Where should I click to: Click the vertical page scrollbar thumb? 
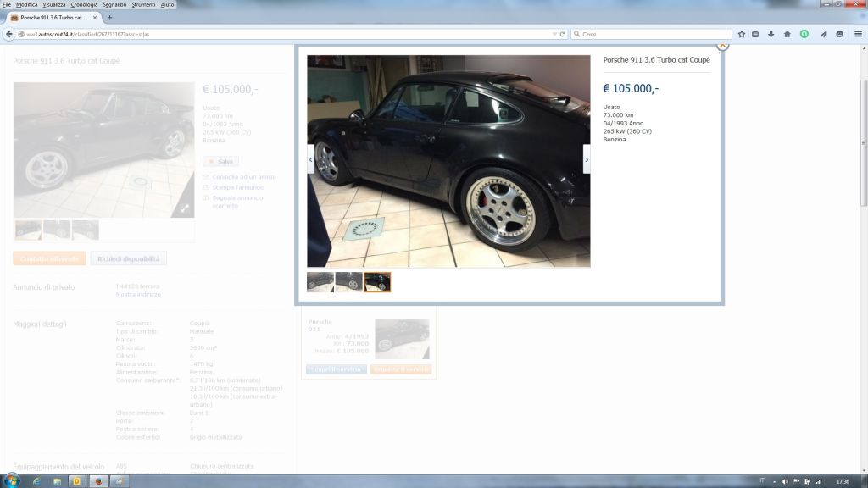tap(864, 144)
